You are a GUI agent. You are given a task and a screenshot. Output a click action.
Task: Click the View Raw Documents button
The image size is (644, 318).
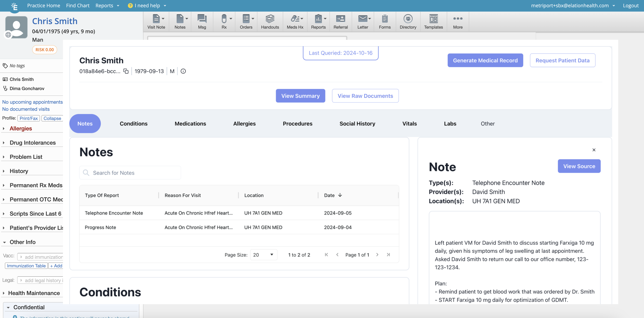(365, 96)
